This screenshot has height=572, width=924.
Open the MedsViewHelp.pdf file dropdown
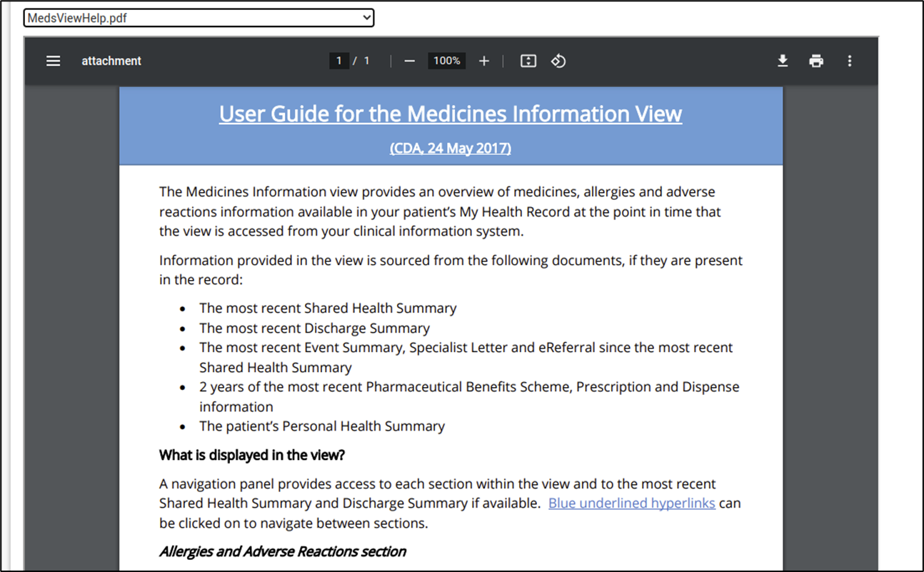pos(199,18)
